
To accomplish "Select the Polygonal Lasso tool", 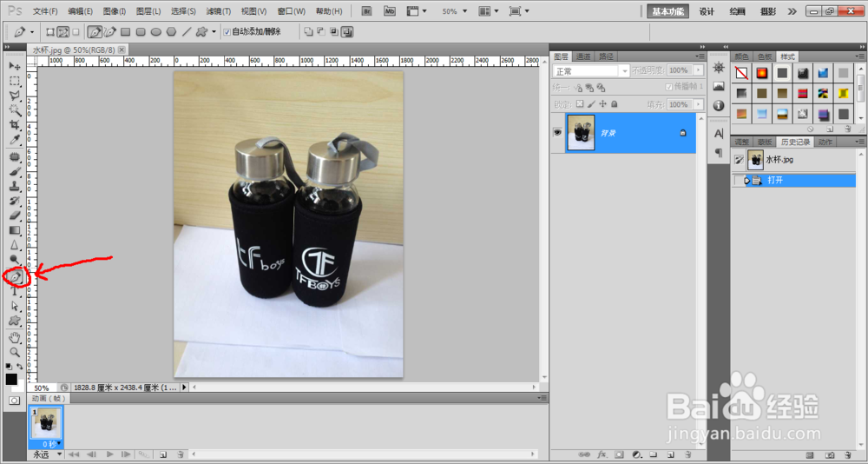I will coord(15,96).
